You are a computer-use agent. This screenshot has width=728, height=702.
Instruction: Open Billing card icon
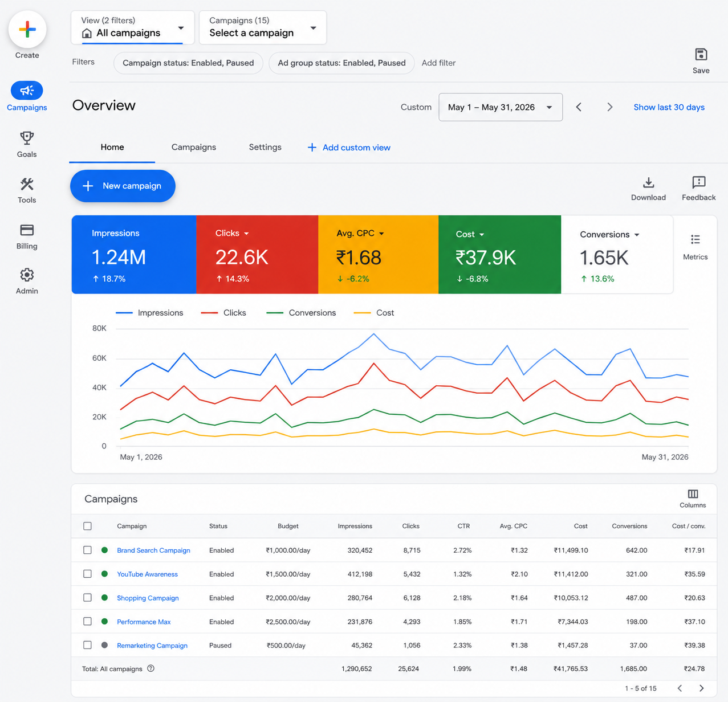[x=27, y=230]
